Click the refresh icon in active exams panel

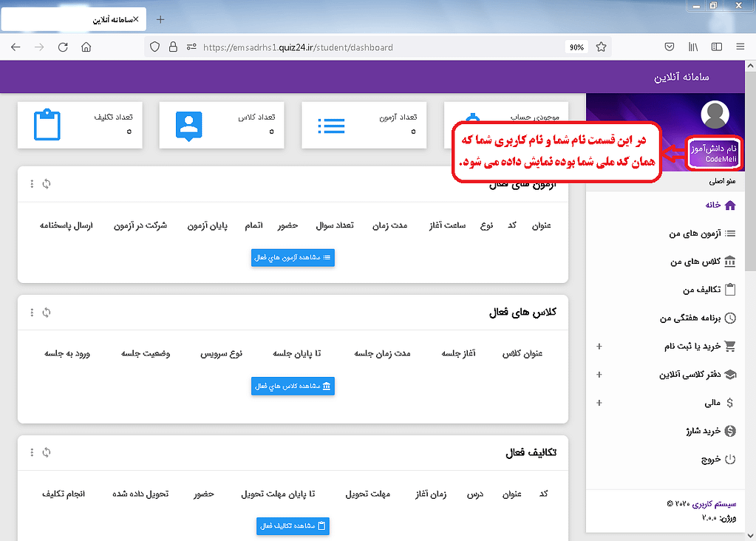(47, 184)
